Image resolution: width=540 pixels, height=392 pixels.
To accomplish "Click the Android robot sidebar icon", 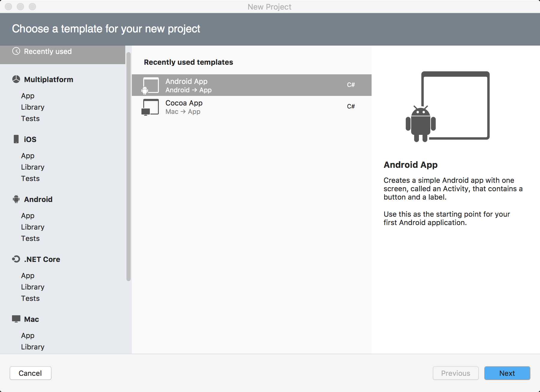I will (x=16, y=199).
